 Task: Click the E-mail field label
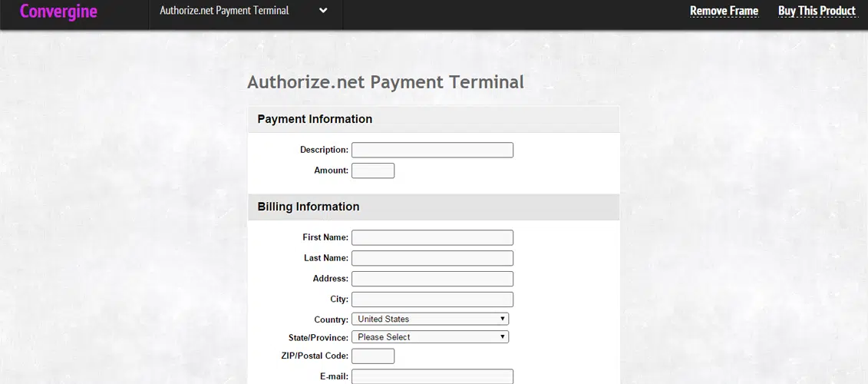334,376
